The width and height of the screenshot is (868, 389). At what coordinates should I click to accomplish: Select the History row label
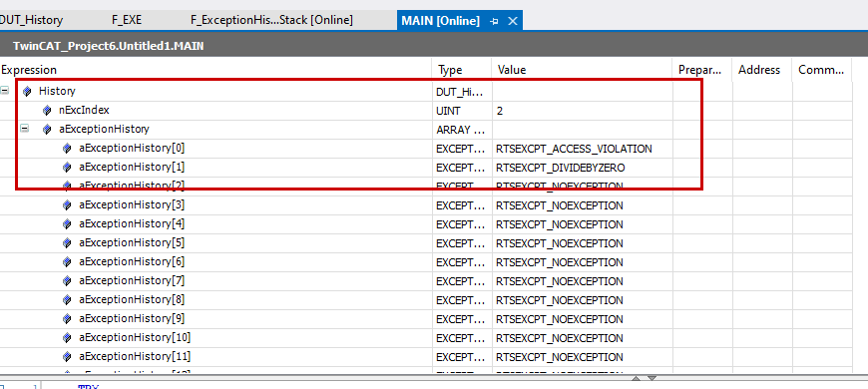pyautogui.click(x=57, y=91)
